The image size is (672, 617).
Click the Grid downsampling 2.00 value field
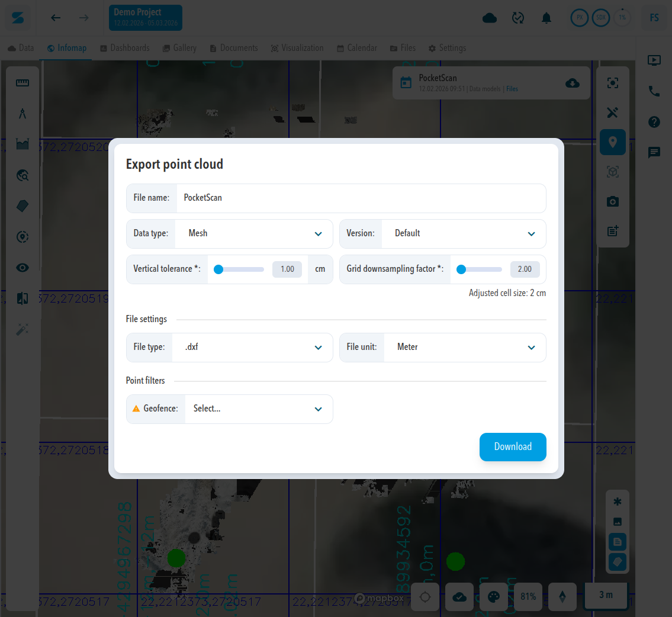point(525,269)
